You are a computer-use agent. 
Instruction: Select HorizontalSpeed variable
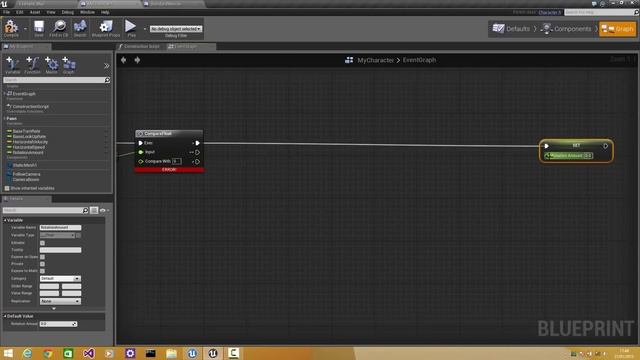pyautogui.click(x=29, y=147)
